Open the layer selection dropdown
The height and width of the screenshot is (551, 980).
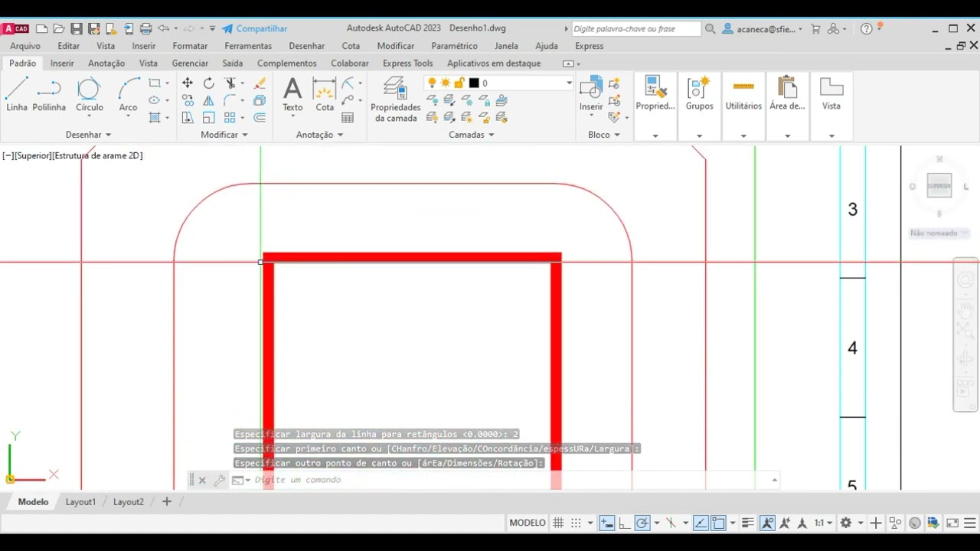(x=569, y=83)
